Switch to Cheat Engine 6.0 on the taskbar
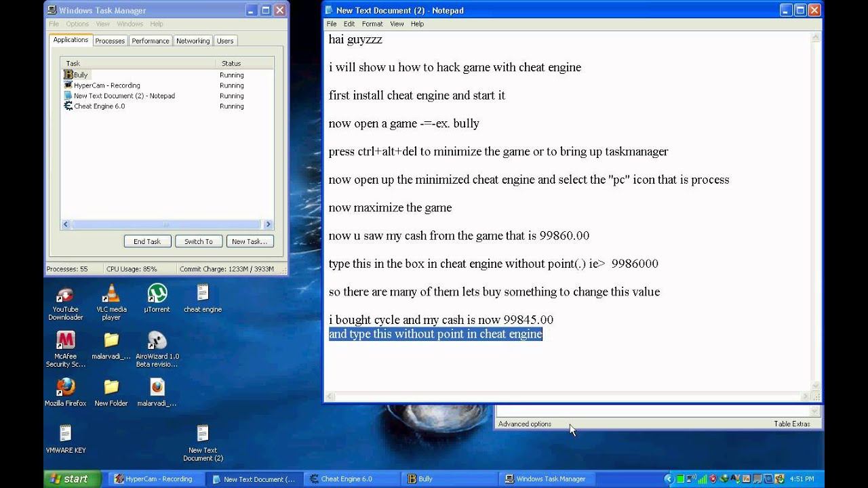Viewport: 868px width, 488px height. tap(351, 479)
